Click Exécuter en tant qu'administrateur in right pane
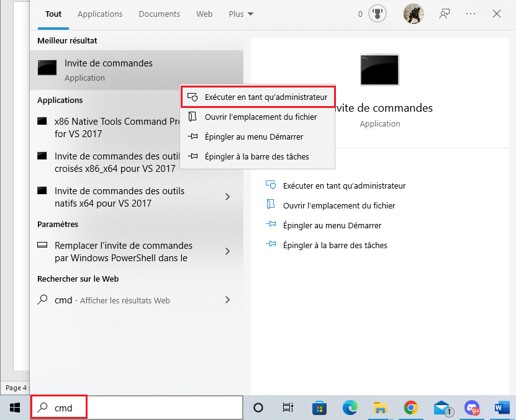Image resolution: width=516 pixels, height=420 pixels. 344,186
